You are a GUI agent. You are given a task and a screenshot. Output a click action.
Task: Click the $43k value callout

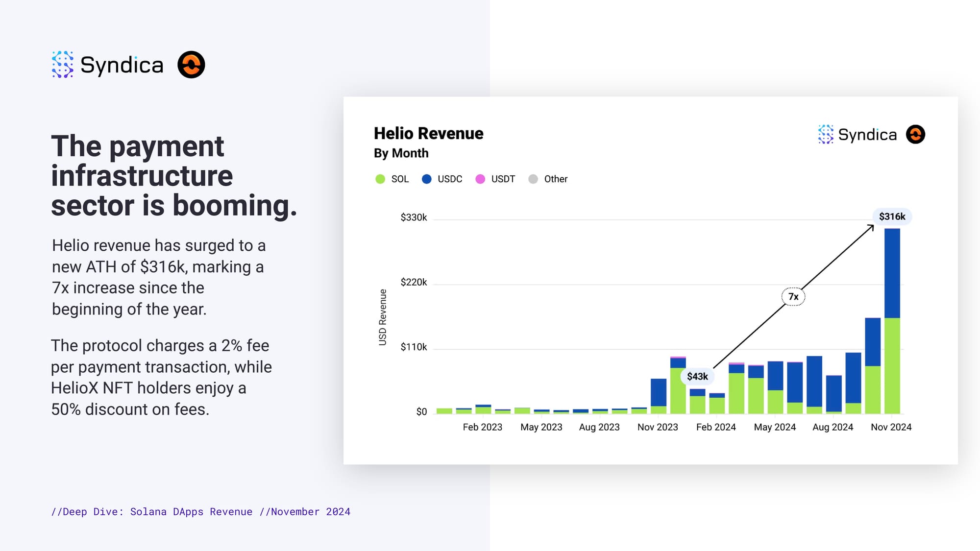coord(697,376)
